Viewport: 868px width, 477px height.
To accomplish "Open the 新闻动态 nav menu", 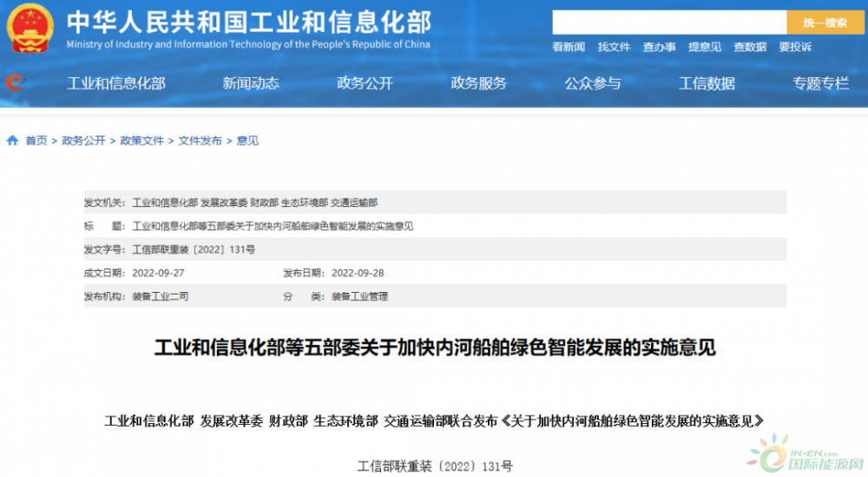I will point(251,83).
